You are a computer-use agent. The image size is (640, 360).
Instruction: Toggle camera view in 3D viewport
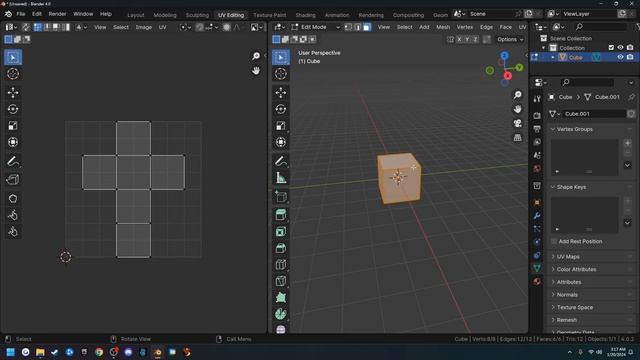pyautogui.click(x=518, y=123)
